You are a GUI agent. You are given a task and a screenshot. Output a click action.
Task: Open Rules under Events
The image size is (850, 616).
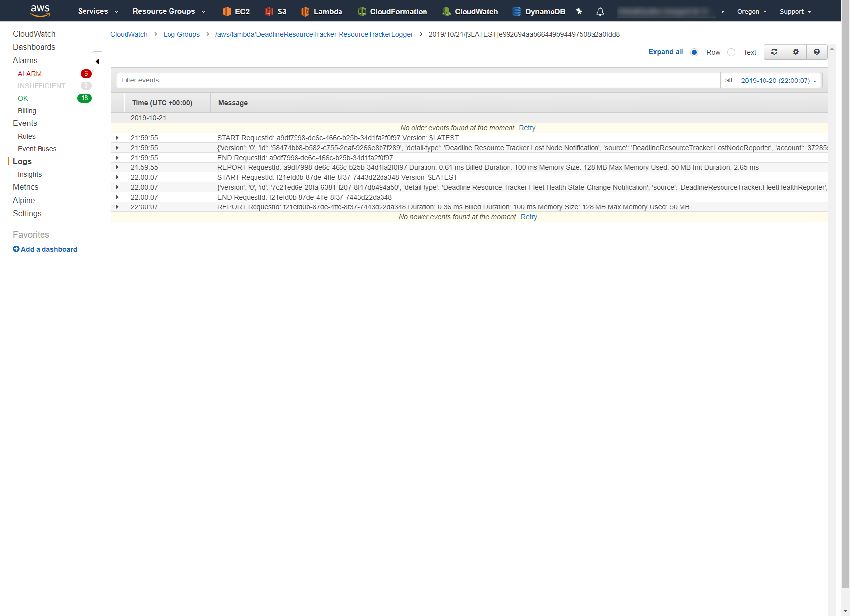(x=27, y=136)
